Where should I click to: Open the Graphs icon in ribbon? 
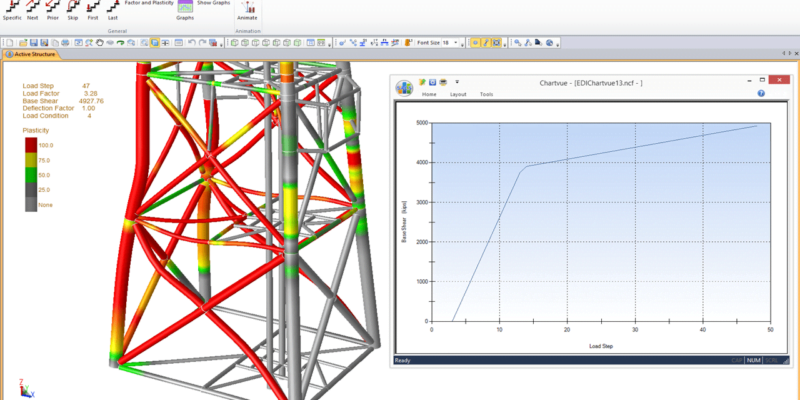point(185,10)
